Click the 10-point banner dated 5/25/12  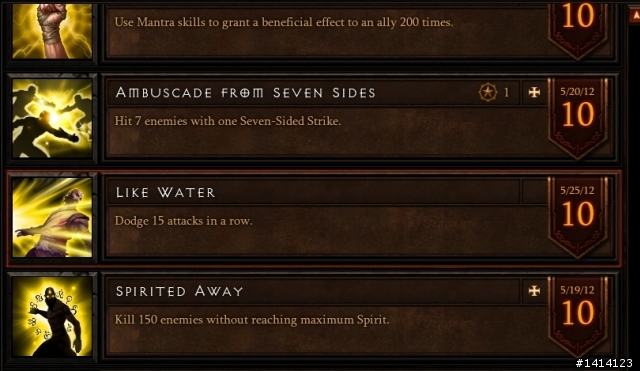[x=578, y=217]
